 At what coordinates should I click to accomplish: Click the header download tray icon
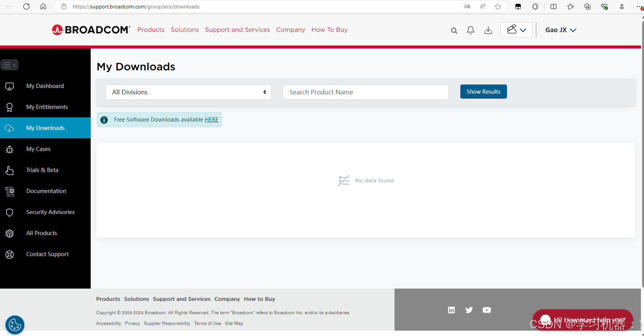[488, 30]
